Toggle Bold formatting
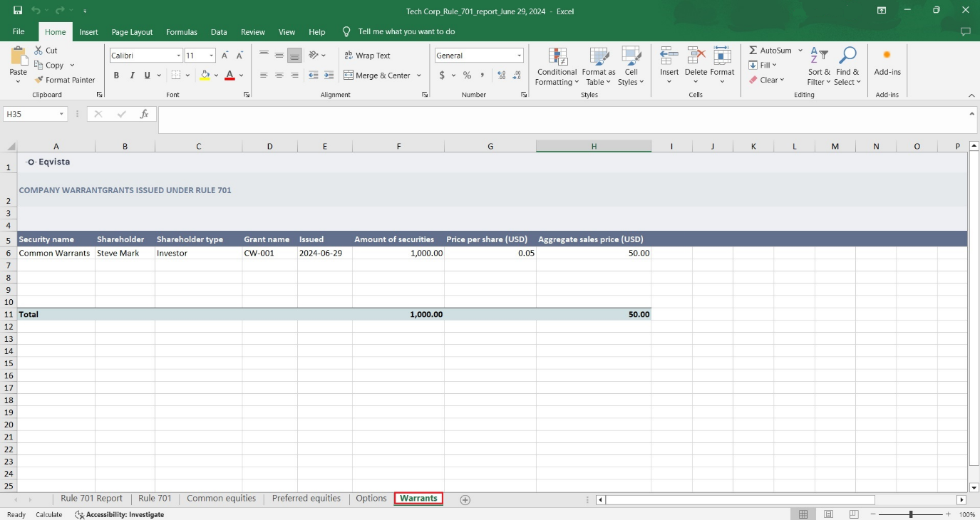Screen dimensions: 980x520 [116, 75]
